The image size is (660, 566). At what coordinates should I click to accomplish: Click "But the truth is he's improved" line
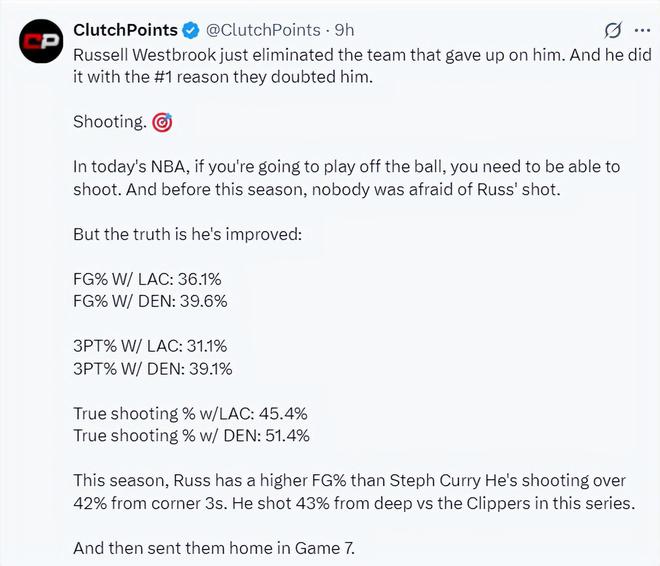pyautogui.click(x=186, y=235)
